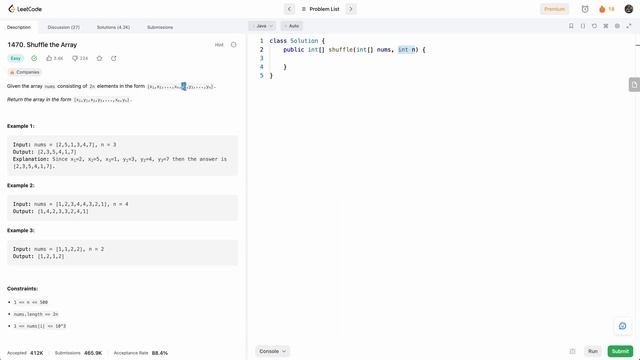Click the '1 <= n <= 500' constraint

point(31,302)
